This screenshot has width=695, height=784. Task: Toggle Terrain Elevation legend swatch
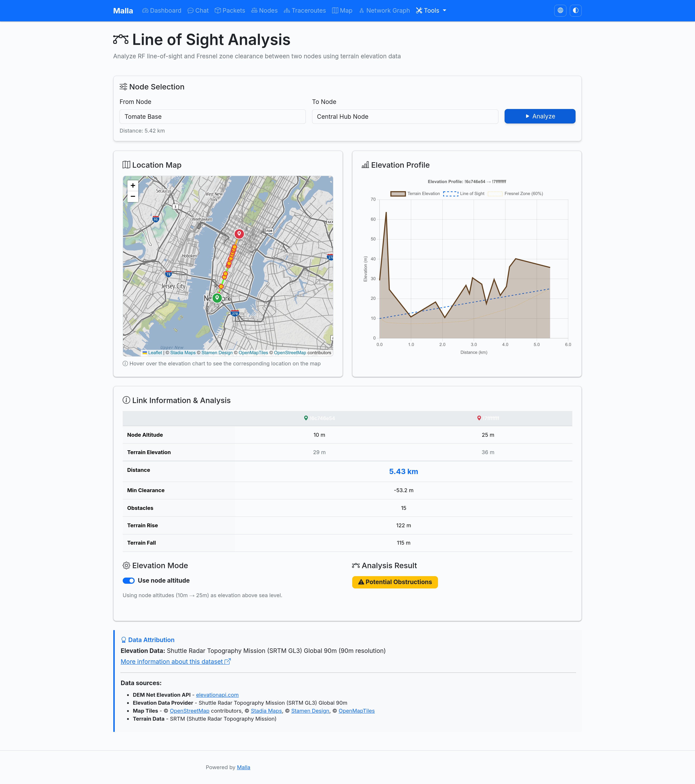click(398, 194)
